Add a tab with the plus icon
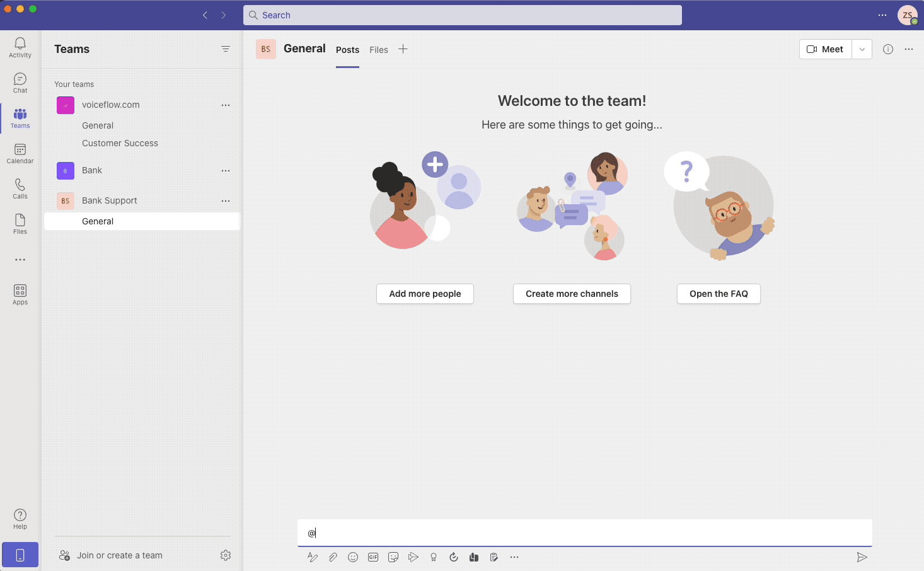924x571 pixels. (x=403, y=49)
